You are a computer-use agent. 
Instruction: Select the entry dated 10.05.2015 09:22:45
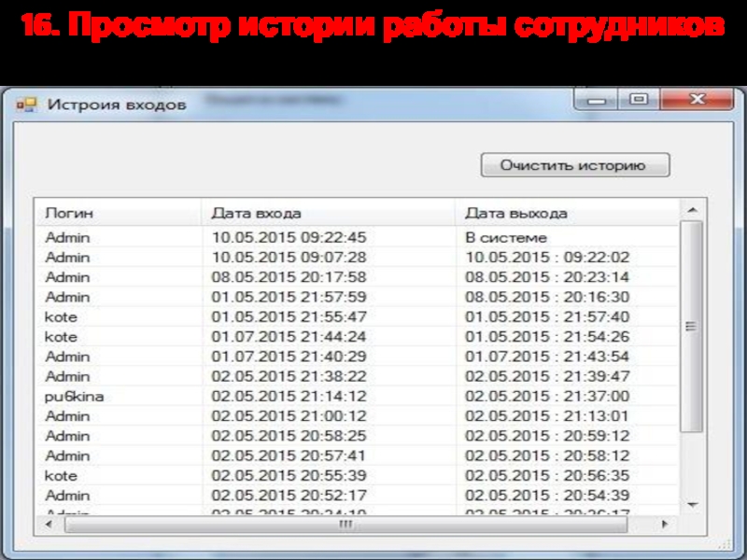pos(289,237)
